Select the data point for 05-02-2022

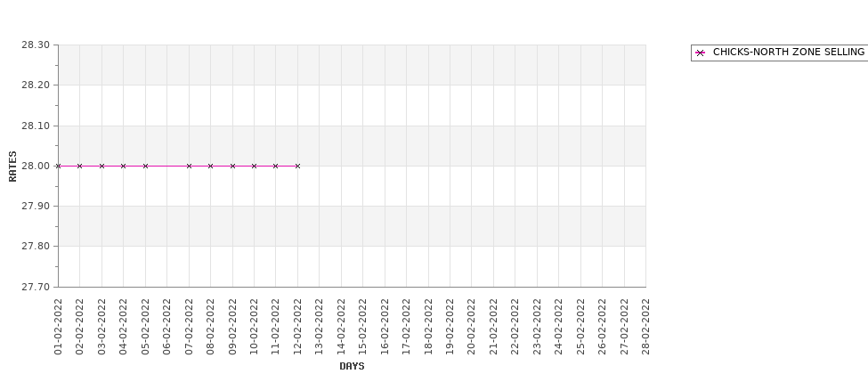(146, 167)
